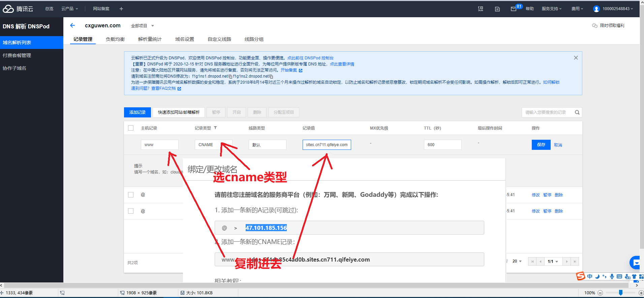Switch to the 记录管理 tab
This screenshot has height=298, width=644.
(x=83, y=39)
